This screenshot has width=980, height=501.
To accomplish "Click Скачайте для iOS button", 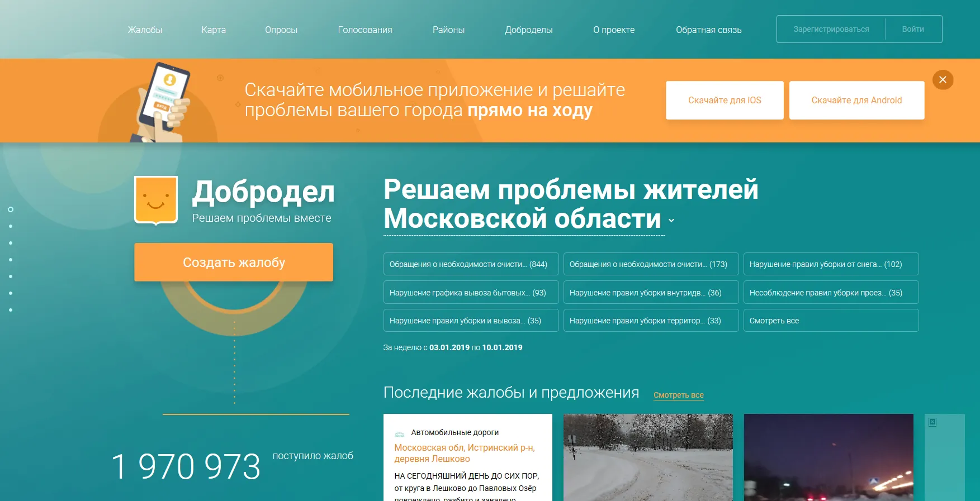I will [x=725, y=101].
